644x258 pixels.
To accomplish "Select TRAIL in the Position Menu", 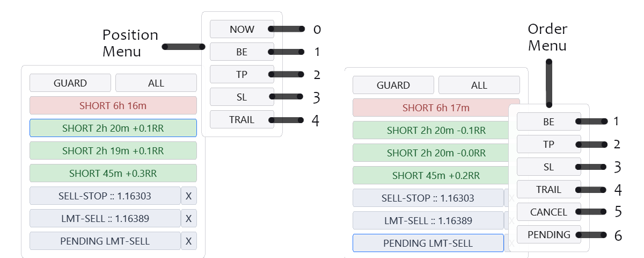I will point(242,119).
